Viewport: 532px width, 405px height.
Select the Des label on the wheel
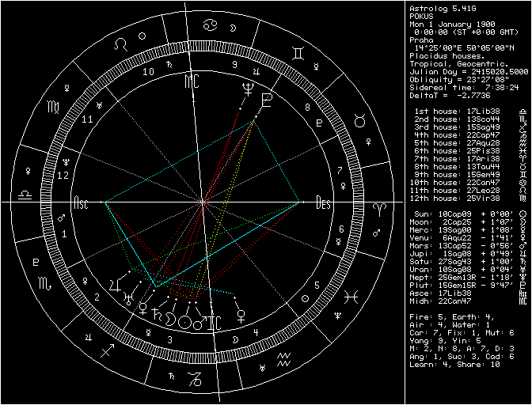point(323,202)
